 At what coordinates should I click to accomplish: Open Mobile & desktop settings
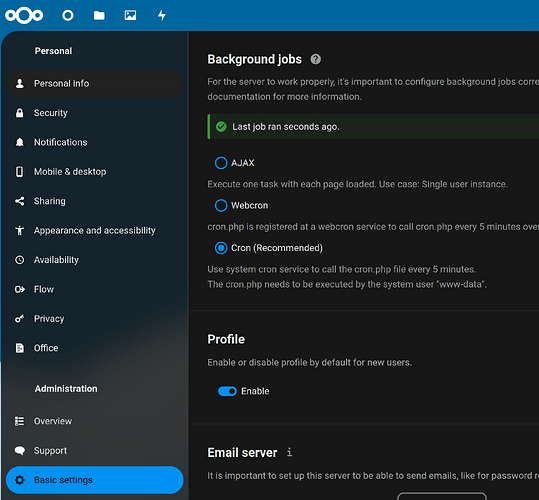[95, 172]
